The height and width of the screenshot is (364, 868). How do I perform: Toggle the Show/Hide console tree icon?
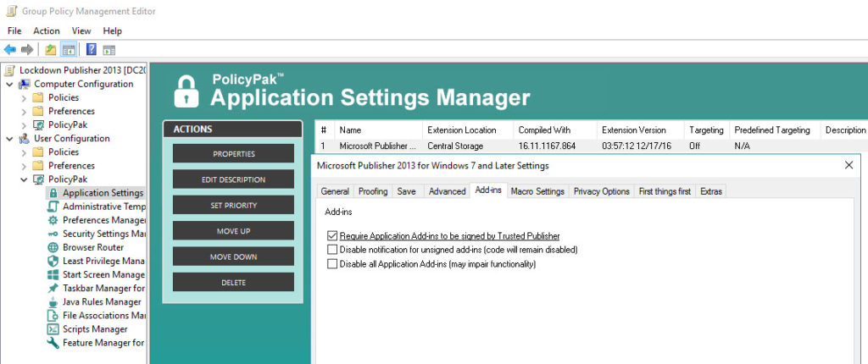click(68, 50)
